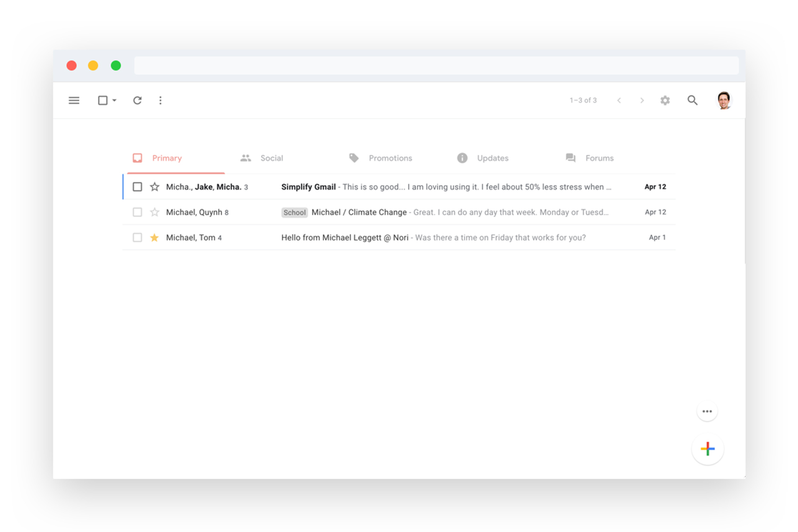The height and width of the screenshot is (532, 798).
Task: Click the School label chip
Action: point(294,212)
